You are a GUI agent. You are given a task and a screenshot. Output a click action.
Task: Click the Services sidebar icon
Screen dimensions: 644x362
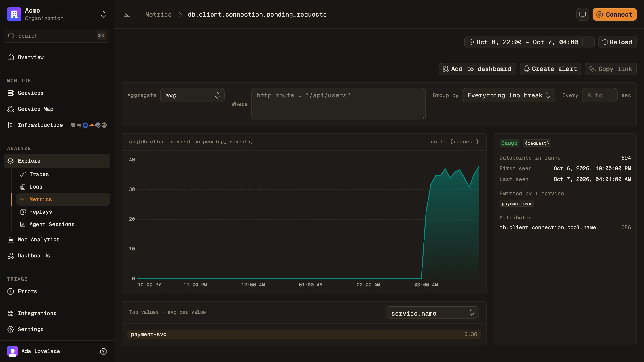(x=11, y=93)
